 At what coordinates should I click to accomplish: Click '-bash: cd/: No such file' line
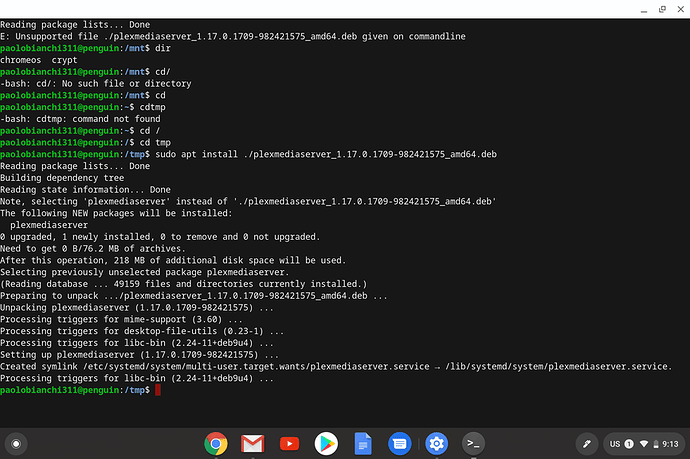[x=95, y=84]
